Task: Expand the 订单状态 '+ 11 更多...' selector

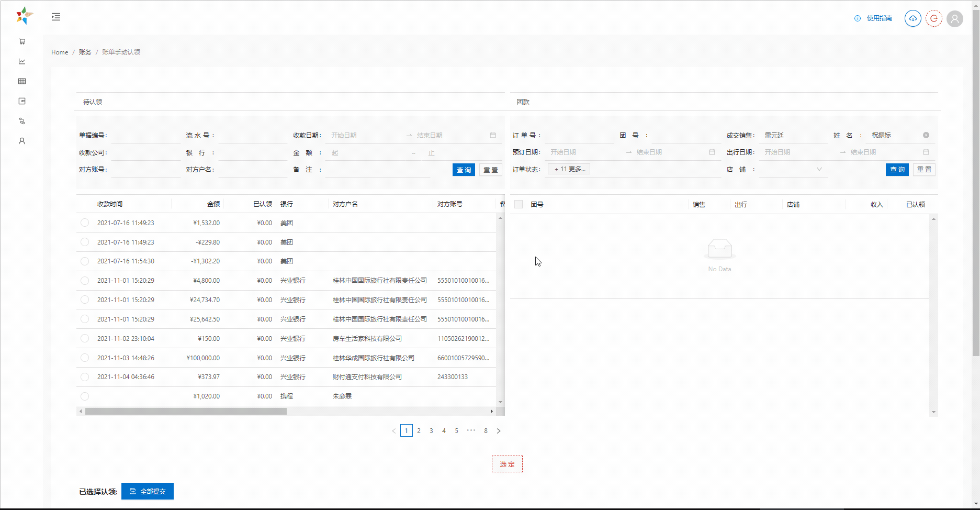Action: pyautogui.click(x=569, y=169)
